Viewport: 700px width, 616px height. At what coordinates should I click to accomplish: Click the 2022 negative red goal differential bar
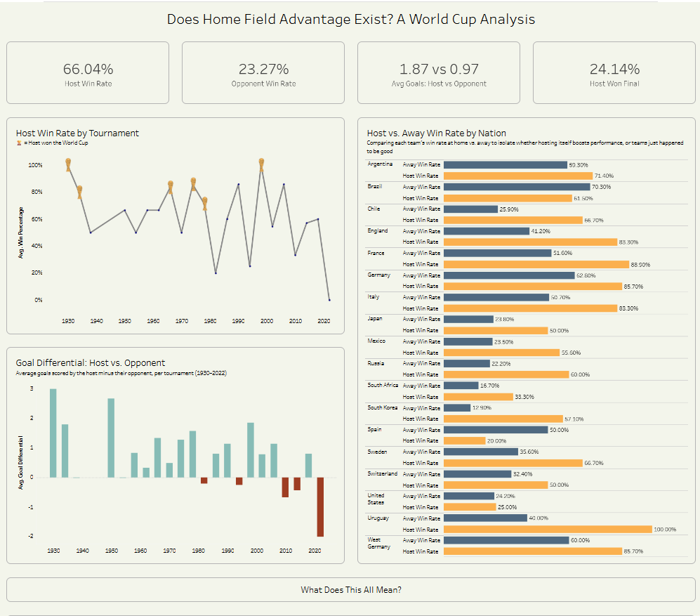[320, 507]
